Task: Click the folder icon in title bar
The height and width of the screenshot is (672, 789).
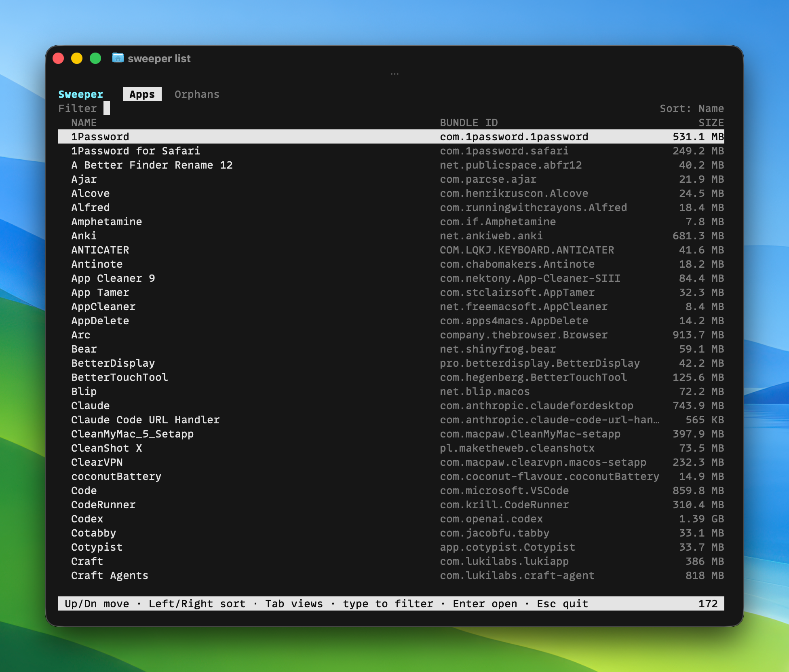Action: click(118, 58)
